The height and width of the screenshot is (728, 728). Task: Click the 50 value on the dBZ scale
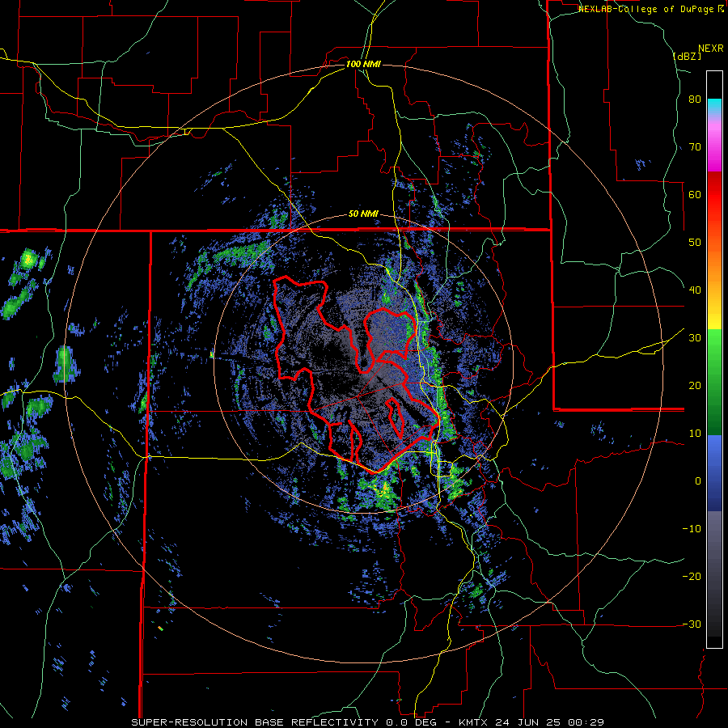pyautogui.click(x=695, y=243)
